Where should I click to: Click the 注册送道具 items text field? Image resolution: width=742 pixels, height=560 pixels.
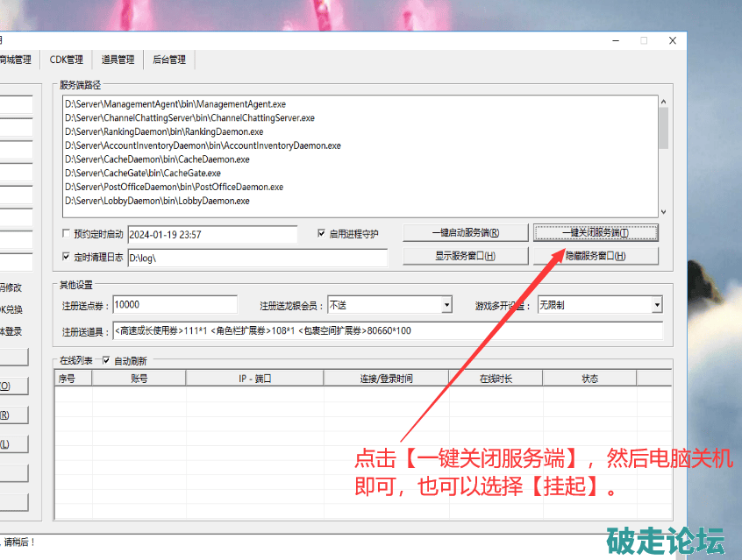coord(387,331)
